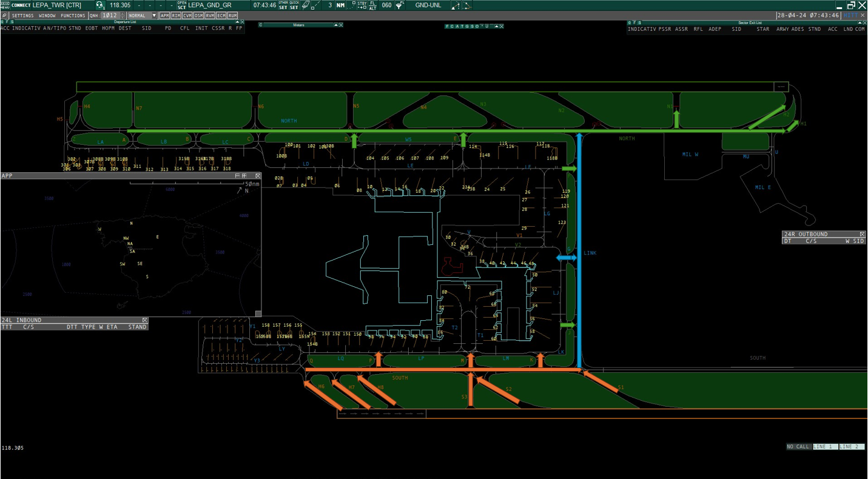This screenshot has height=479, width=868.
Task: Click the OPEN SCT button
Action: pos(181,5)
